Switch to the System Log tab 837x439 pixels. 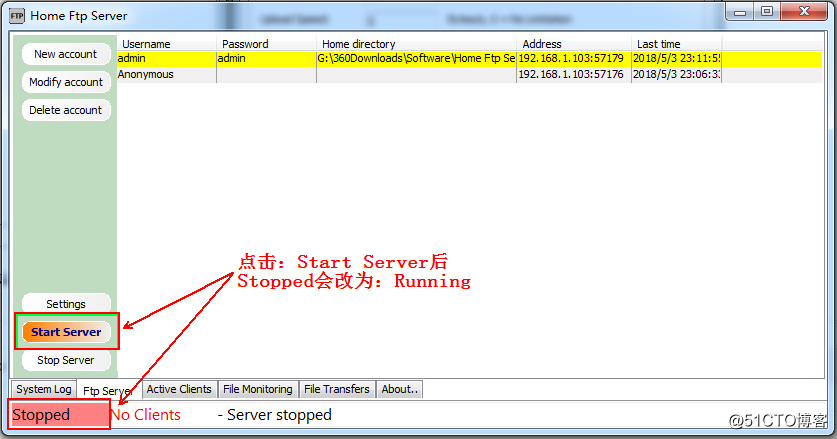[x=44, y=389]
